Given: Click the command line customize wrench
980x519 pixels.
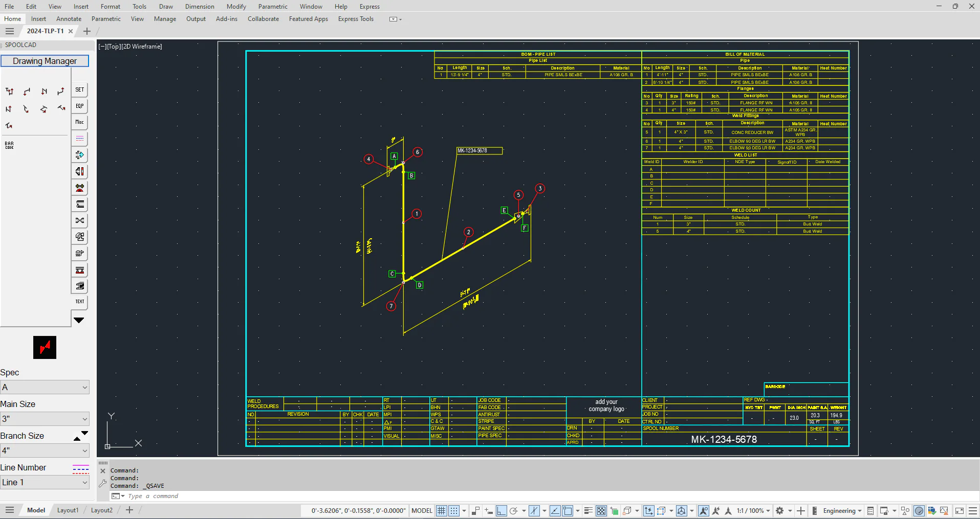Looking at the screenshot, I should pos(102,483).
